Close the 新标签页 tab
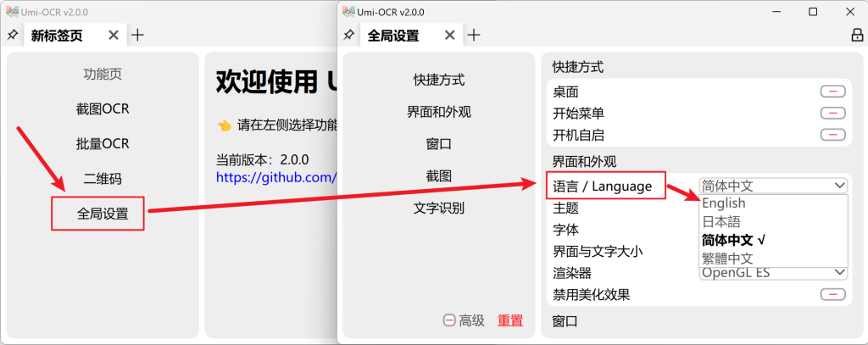The height and width of the screenshot is (345, 868). (114, 36)
